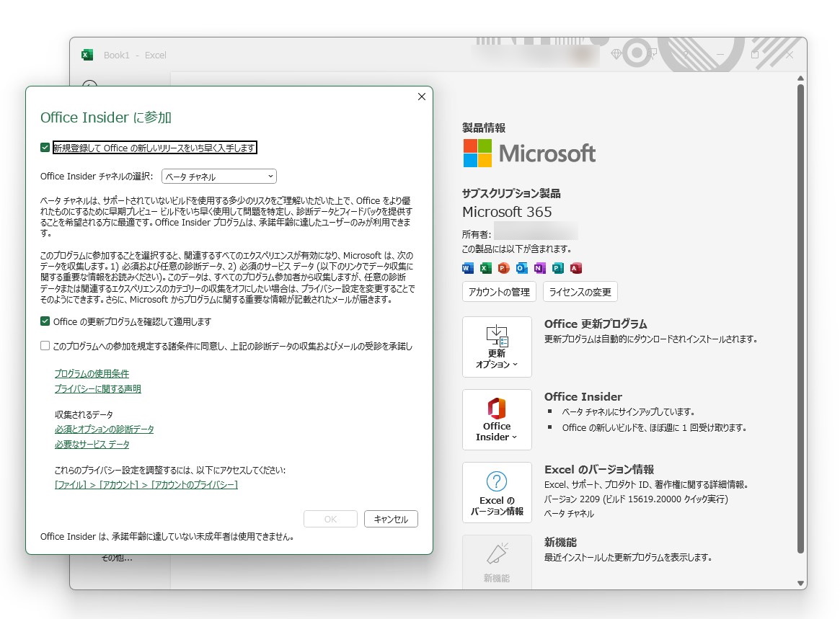Check the 諸条件に同意 agreement checkbox
The height and width of the screenshot is (619, 840).
pyautogui.click(x=45, y=347)
